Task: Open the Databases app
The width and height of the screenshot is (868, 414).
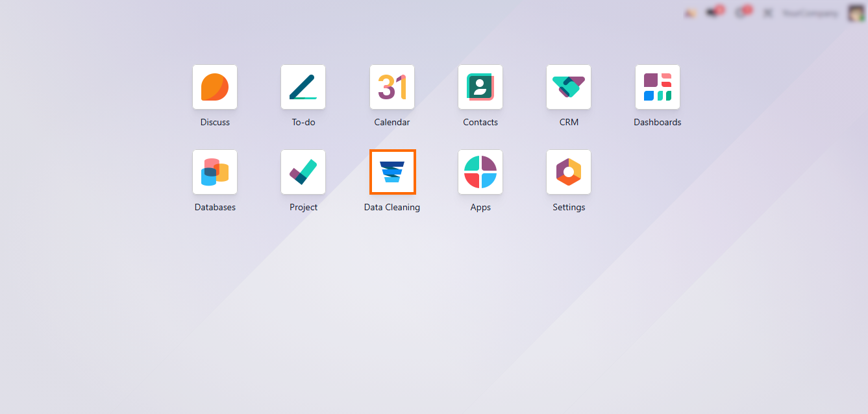Action: point(215,172)
